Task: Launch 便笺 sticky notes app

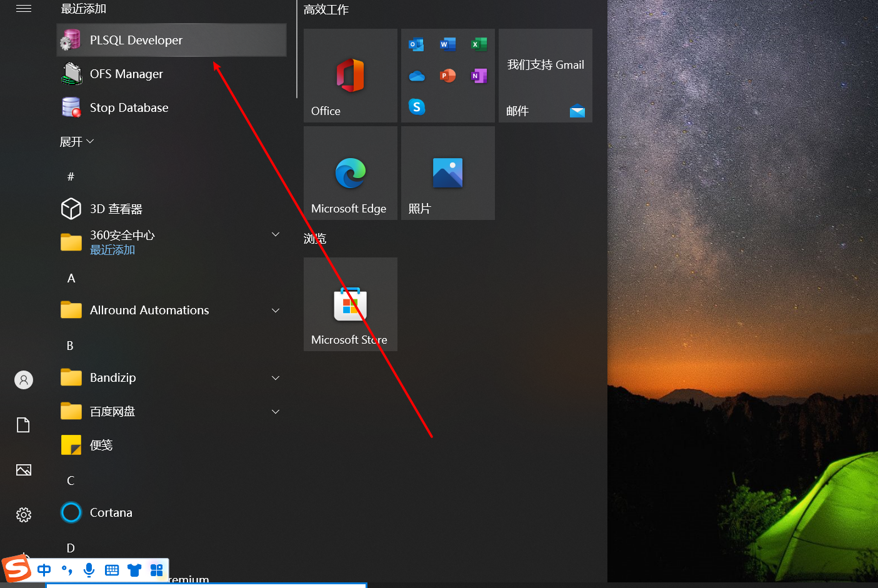Action: pos(171,445)
